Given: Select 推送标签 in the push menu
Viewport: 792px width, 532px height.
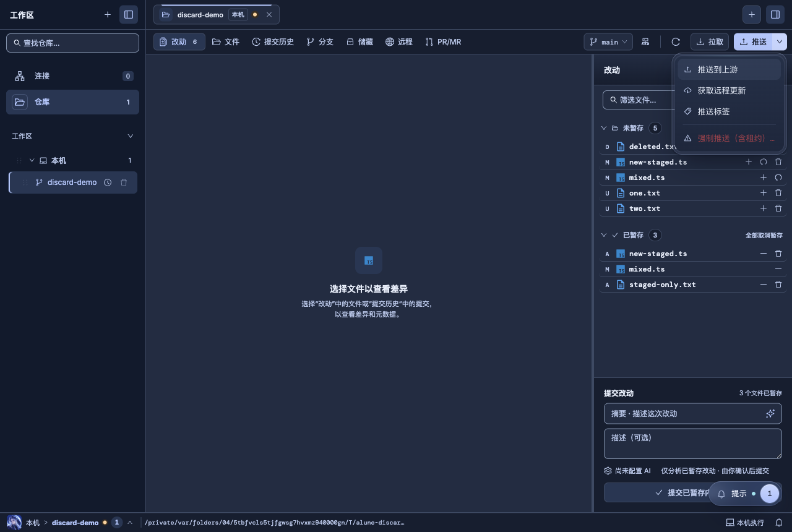Looking at the screenshot, I should [729, 111].
